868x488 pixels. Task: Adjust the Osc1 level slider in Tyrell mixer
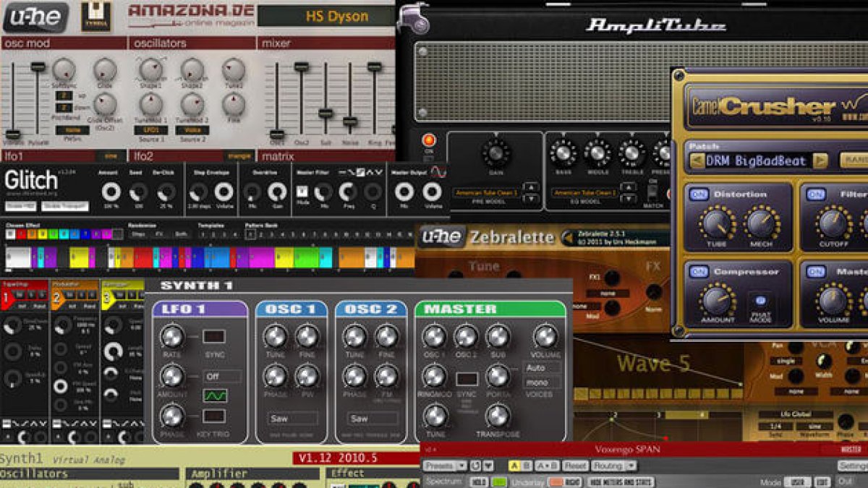click(x=276, y=134)
